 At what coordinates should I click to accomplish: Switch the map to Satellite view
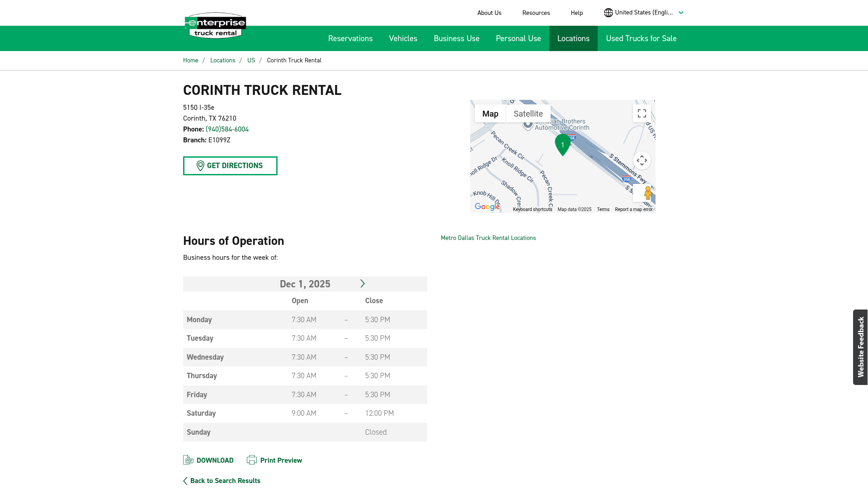tap(528, 113)
